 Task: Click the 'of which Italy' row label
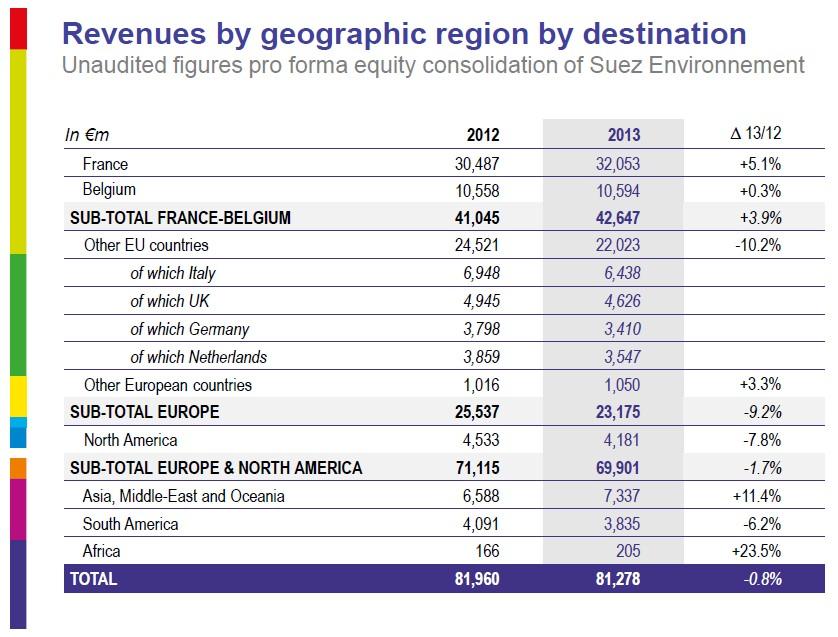[173, 273]
